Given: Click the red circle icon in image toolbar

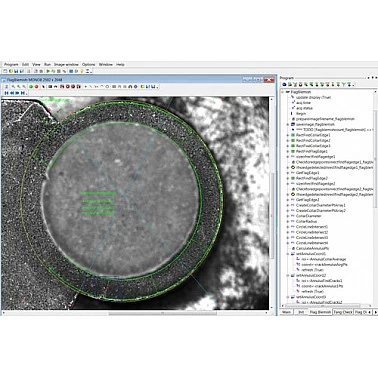Looking at the screenshot, I should (x=36, y=87).
